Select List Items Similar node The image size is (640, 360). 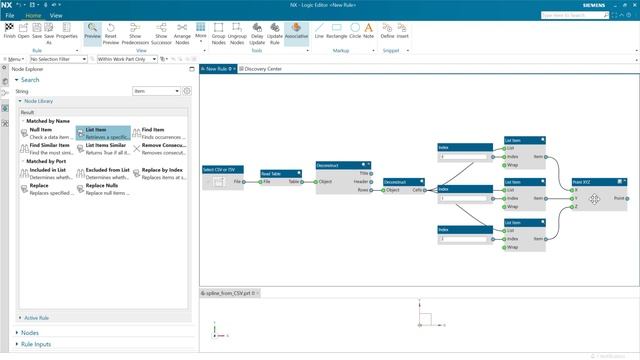pos(103,149)
